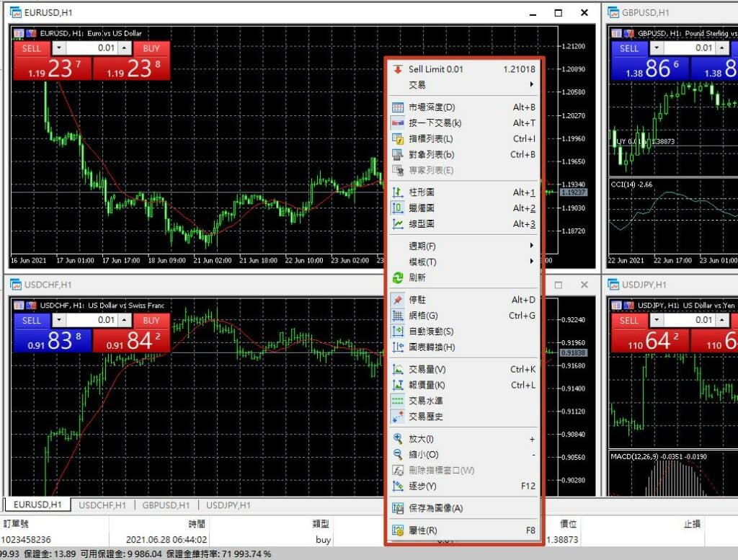The height and width of the screenshot is (560, 738).
Task: Click the 訂單號 order number column header
Action: pyautogui.click(x=16, y=524)
